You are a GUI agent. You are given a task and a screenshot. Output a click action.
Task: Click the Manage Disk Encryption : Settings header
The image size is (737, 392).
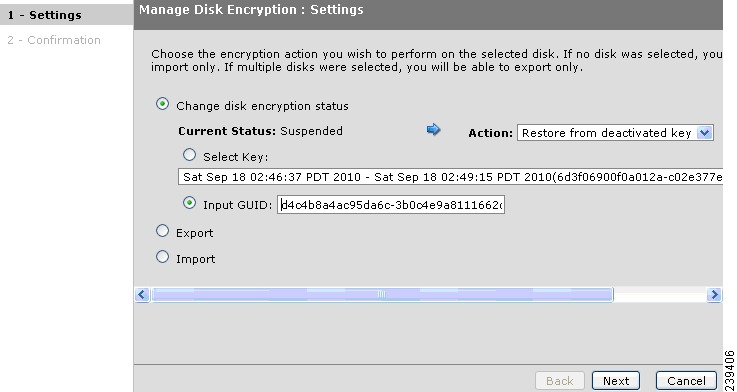(x=251, y=9)
